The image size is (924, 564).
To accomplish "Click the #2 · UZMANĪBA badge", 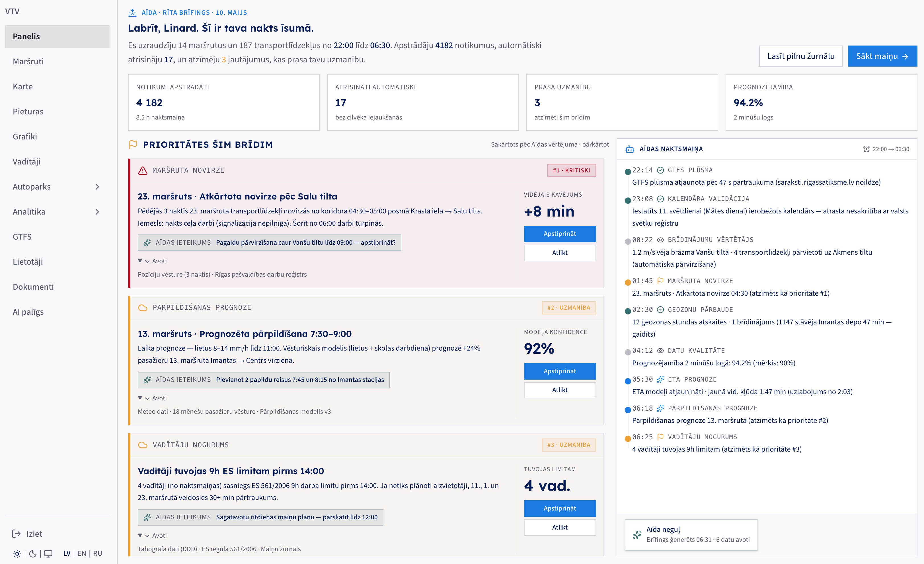I will 568,308.
